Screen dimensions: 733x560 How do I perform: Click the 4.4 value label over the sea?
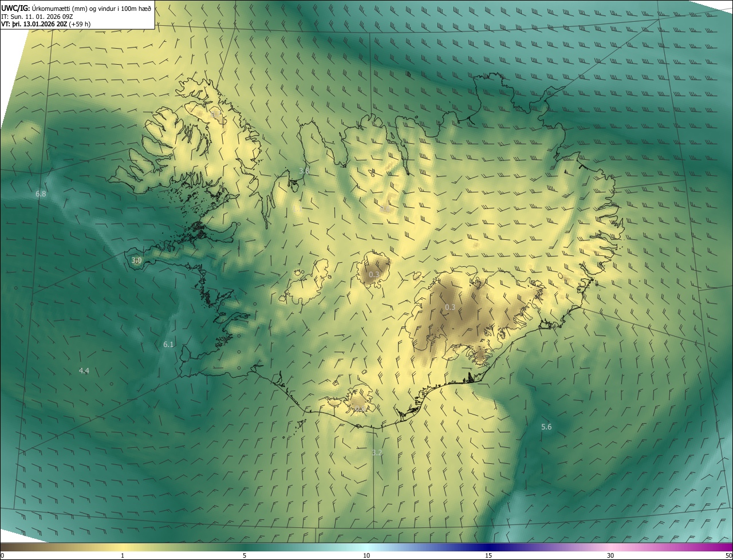point(84,371)
